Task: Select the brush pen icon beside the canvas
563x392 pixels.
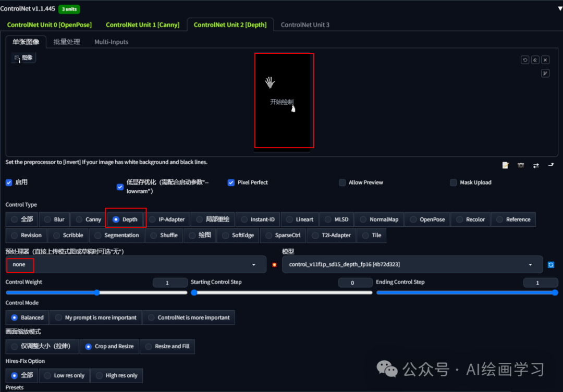Action: tap(545, 73)
